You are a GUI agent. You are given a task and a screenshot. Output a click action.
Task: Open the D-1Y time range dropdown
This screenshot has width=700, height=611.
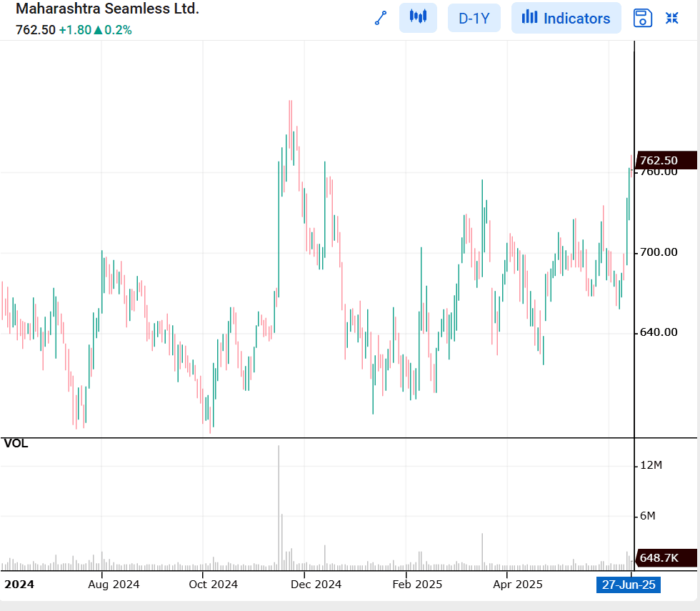474,19
